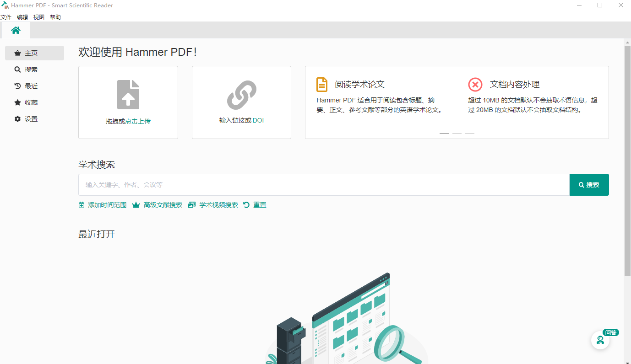The image size is (631, 364).
Task: Click the 点击上传 link
Action: pyautogui.click(x=138, y=121)
